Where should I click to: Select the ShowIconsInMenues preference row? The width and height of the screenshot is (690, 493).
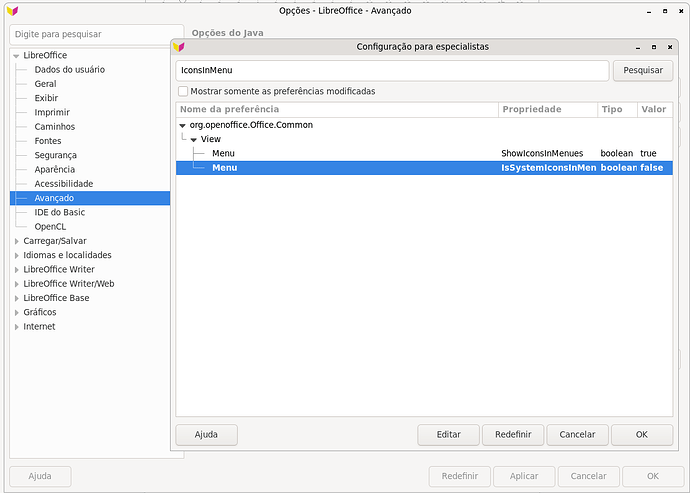[424, 154]
